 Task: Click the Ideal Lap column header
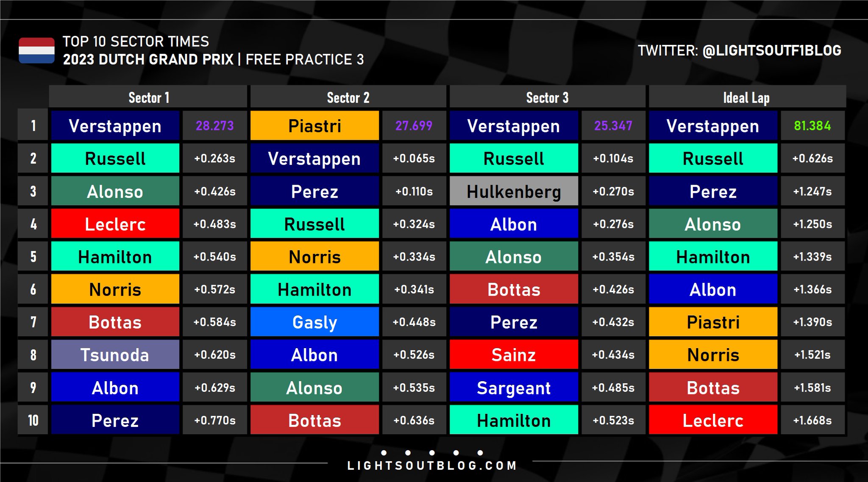[x=746, y=97]
